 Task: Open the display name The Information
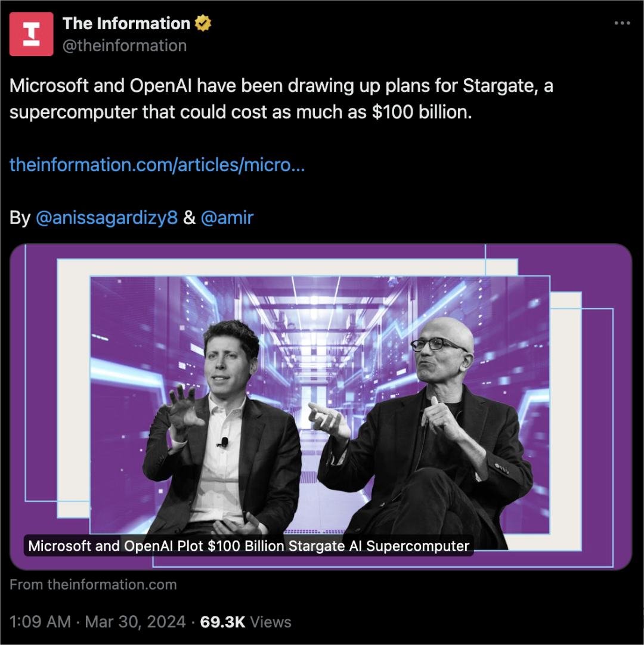coord(126,23)
